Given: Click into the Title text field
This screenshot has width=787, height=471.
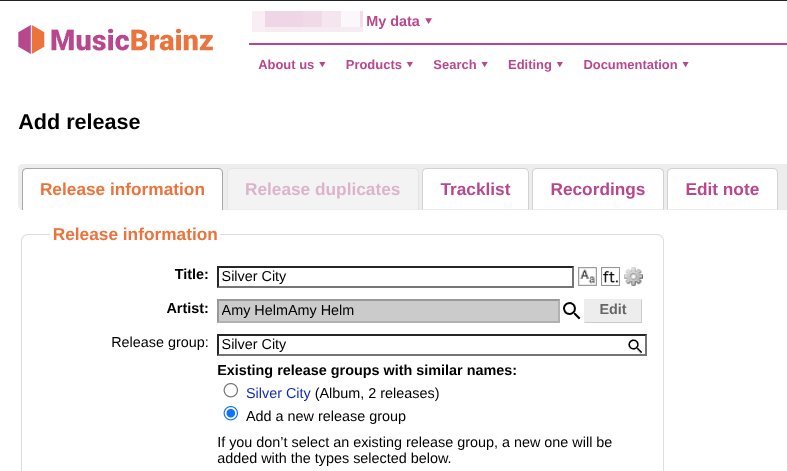Looking at the screenshot, I should pyautogui.click(x=395, y=277).
